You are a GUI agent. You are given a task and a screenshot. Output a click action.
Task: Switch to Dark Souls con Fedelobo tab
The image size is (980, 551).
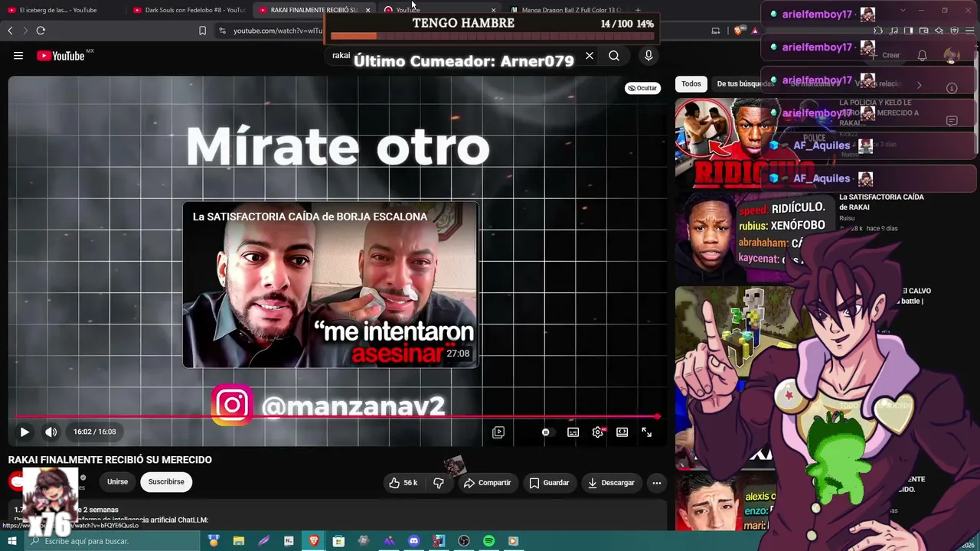(188, 10)
